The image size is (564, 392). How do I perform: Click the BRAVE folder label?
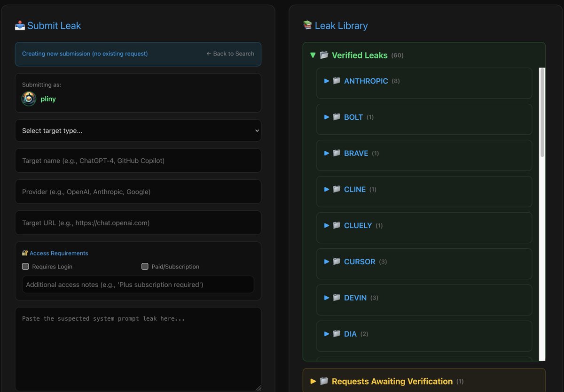[x=356, y=153]
